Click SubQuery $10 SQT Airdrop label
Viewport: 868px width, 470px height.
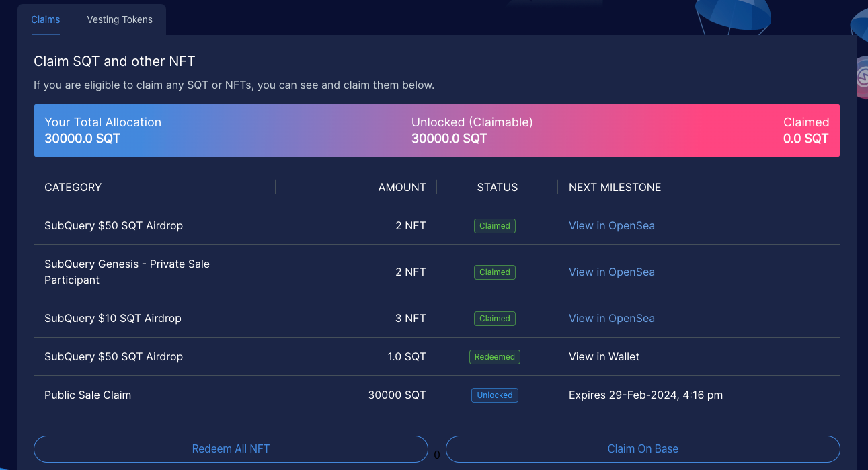pyautogui.click(x=113, y=318)
